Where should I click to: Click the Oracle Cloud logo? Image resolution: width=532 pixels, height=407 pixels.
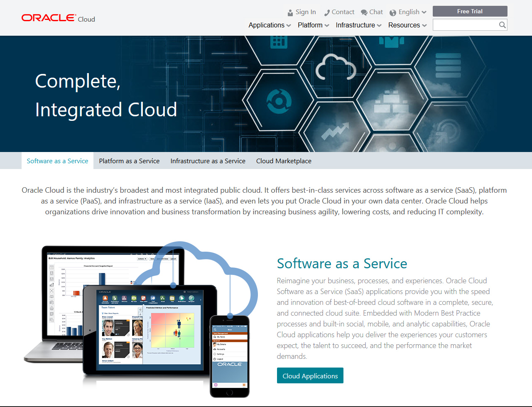click(58, 18)
